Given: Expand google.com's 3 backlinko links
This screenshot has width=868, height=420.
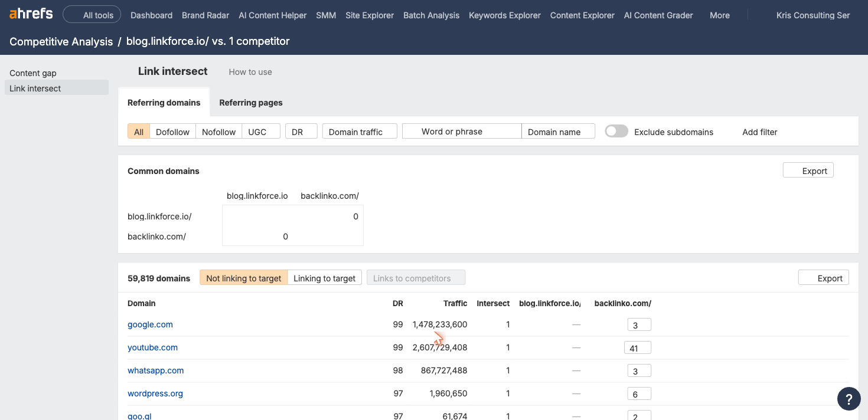Looking at the screenshot, I should click(x=639, y=324).
